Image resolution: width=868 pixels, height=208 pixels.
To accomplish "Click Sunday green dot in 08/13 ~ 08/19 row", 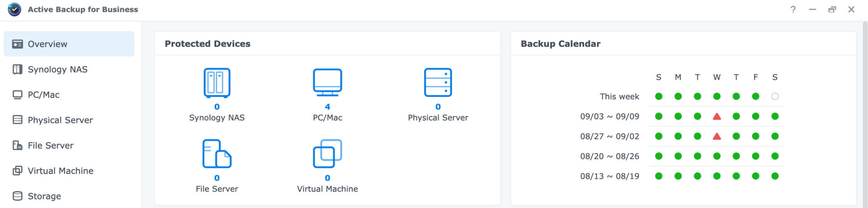I will (x=659, y=176).
